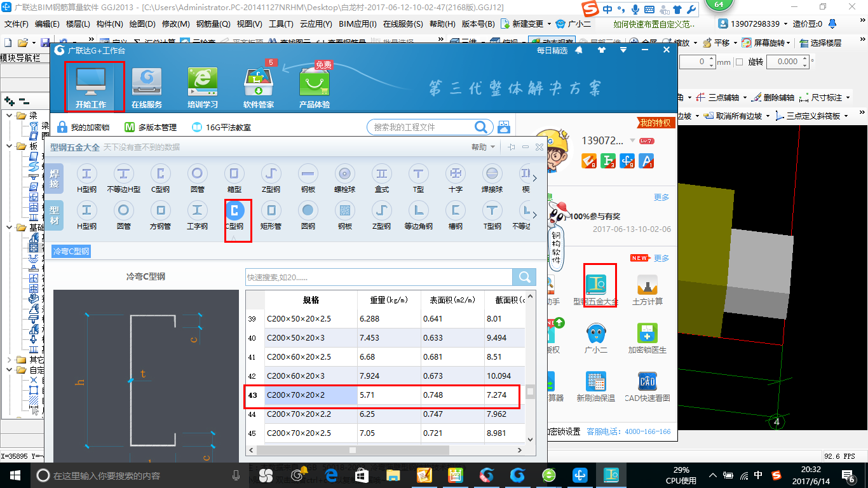The width and height of the screenshot is (868, 488).
Task: Collapse the 板 tree folder
Action: click(x=10, y=146)
